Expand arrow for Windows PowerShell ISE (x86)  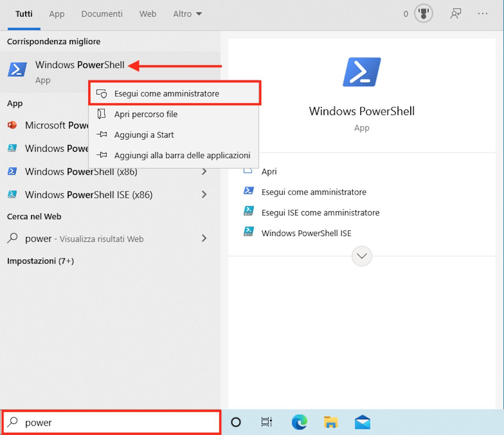click(x=204, y=194)
